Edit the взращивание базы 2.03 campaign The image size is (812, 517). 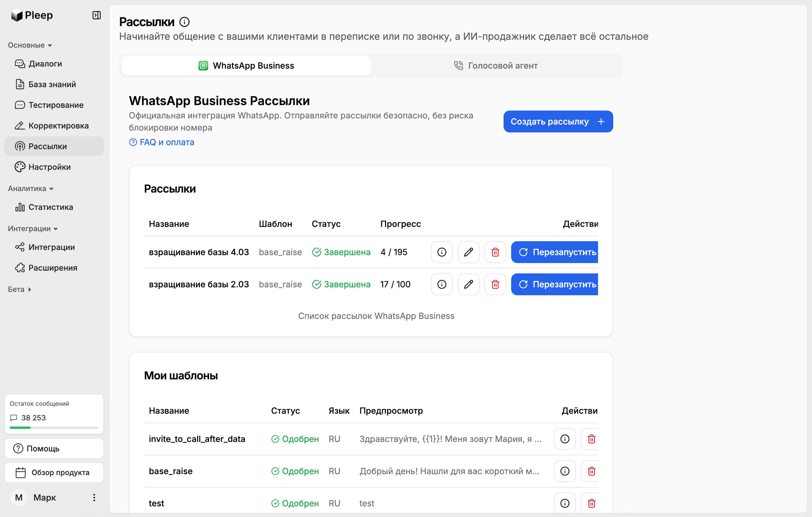pyautogui.click(x=468, y=284)
